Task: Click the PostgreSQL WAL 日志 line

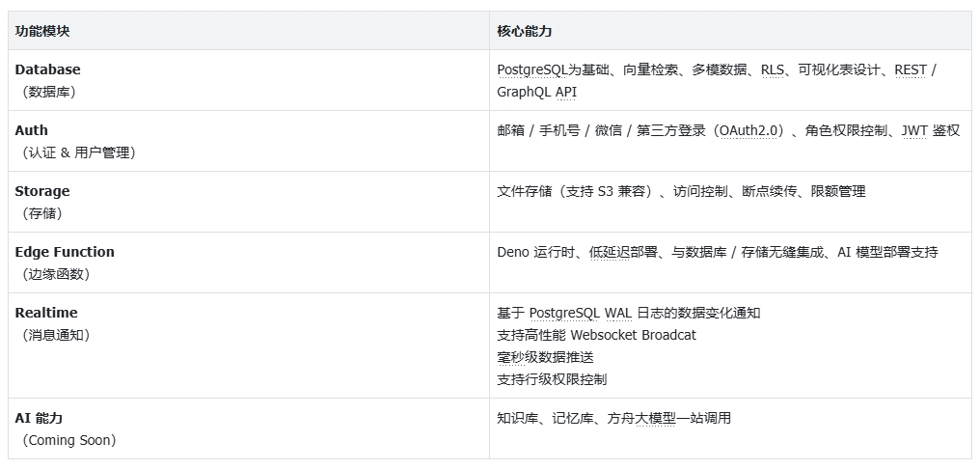Action: click(629, 313)
